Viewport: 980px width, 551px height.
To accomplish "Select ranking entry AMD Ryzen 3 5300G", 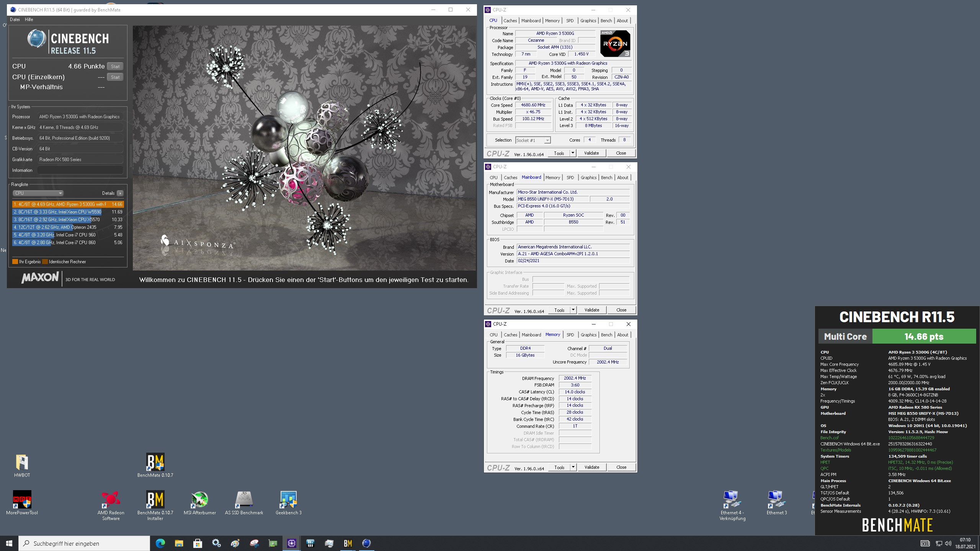I will pos(68,204).
